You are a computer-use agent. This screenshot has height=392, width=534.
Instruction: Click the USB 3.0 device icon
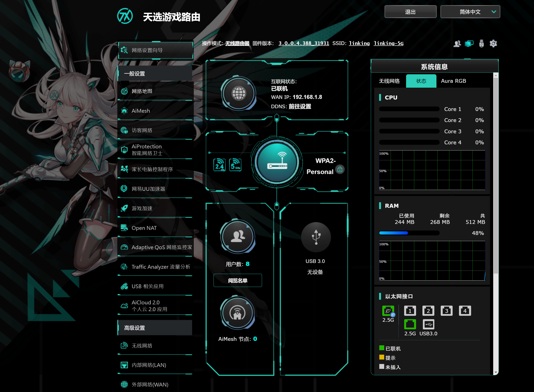pyautogui.click(x=316, y=237)
